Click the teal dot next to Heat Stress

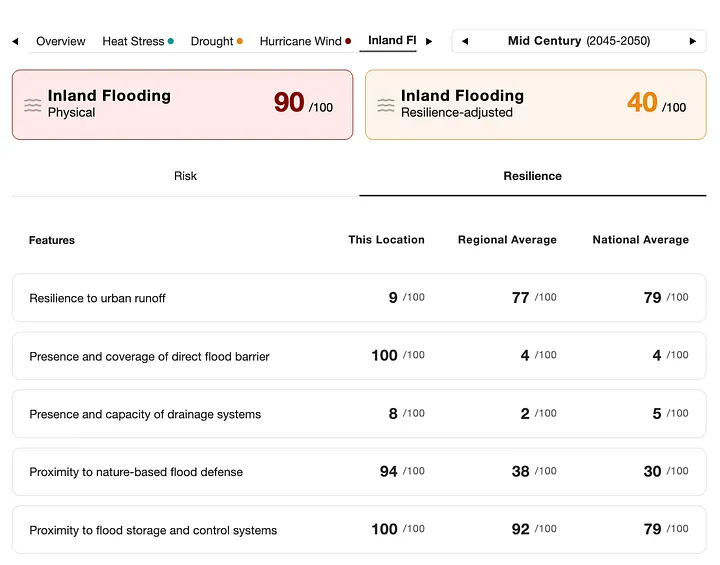coord(171,41)
